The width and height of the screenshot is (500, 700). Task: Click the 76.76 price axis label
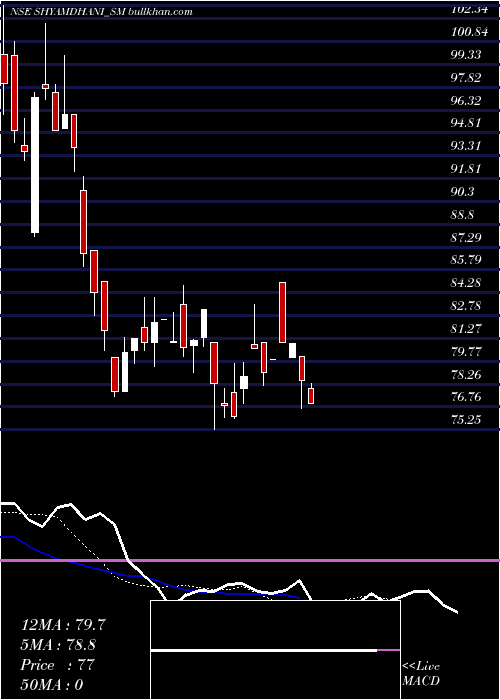pyautogui.click(x=466, y=396)
